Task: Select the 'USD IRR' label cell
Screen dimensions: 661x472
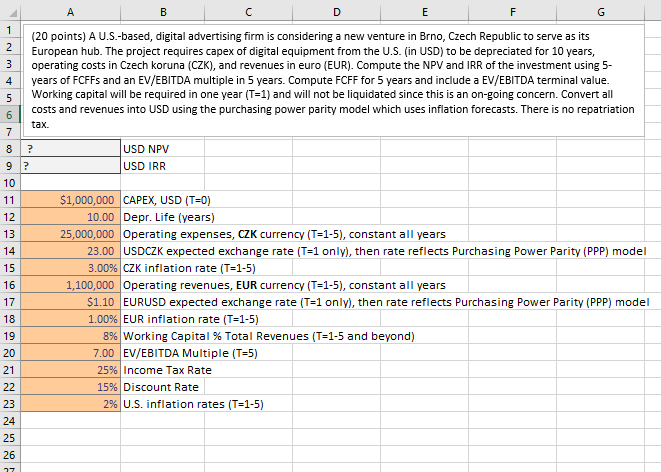Action: [163, 166]
